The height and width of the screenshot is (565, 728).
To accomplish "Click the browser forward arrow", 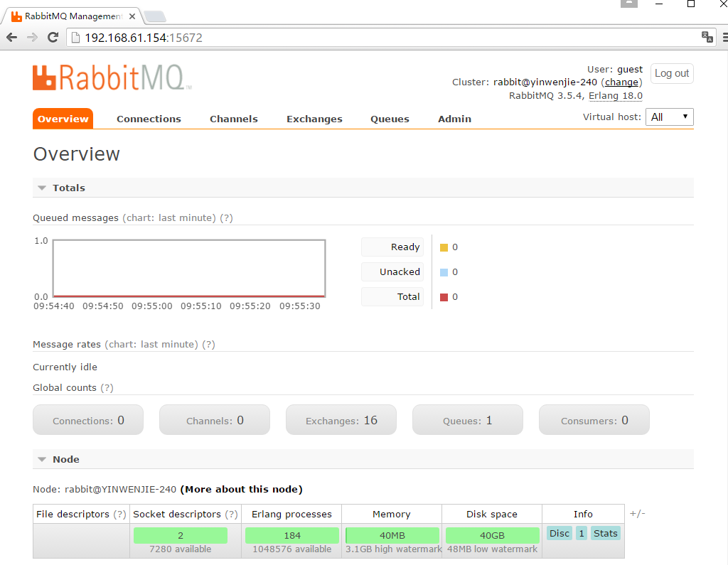I will [32, 38].
